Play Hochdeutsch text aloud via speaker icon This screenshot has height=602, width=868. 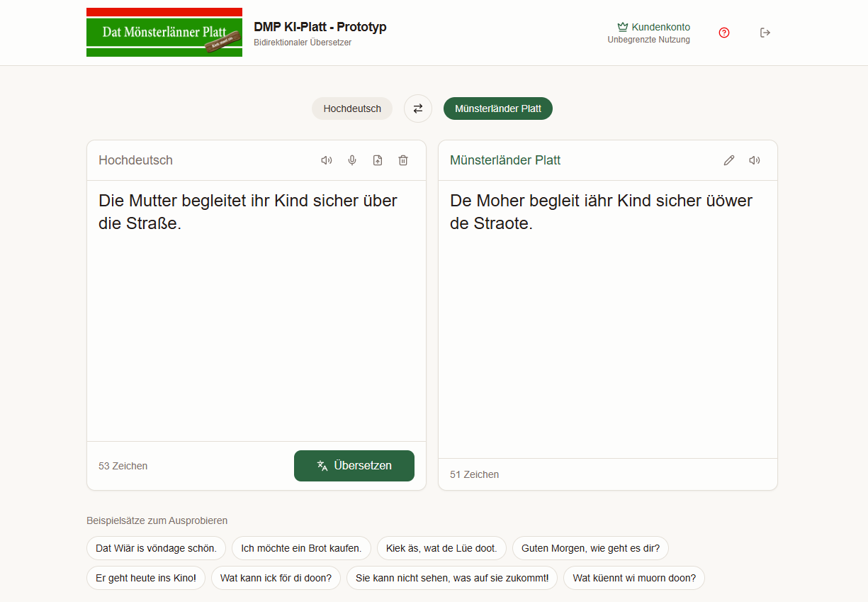point(327,160)
